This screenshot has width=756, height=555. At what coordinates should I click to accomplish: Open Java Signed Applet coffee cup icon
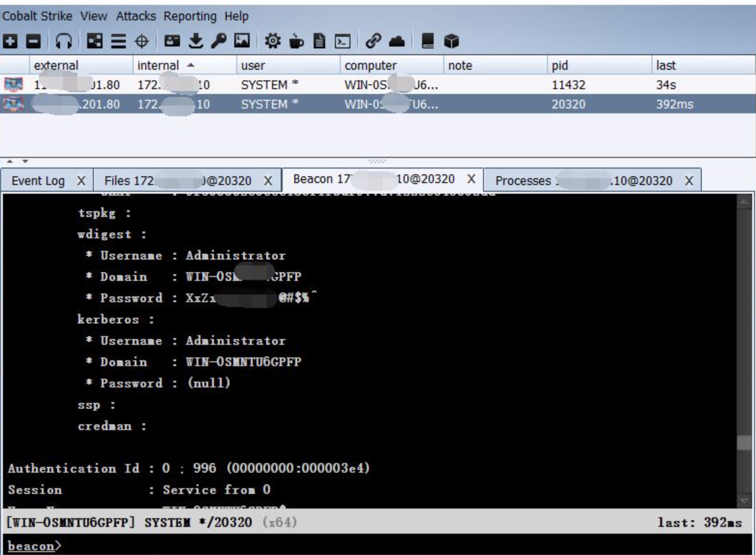point(296,41)
